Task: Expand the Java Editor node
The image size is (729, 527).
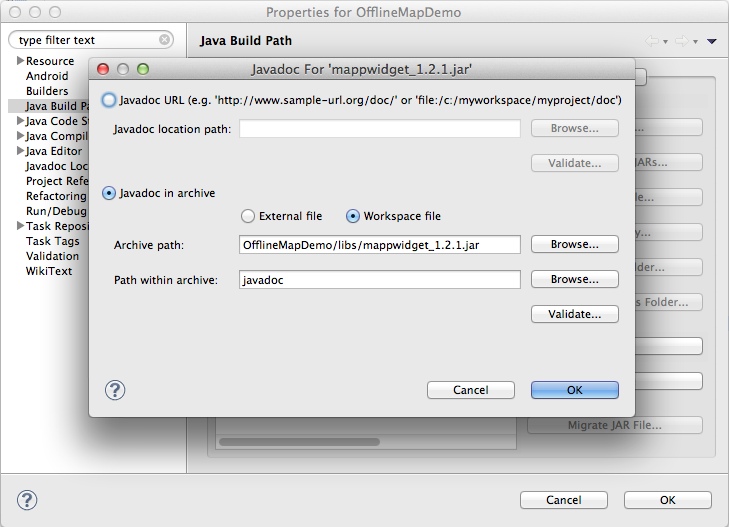Action: [x=20, y=151]
